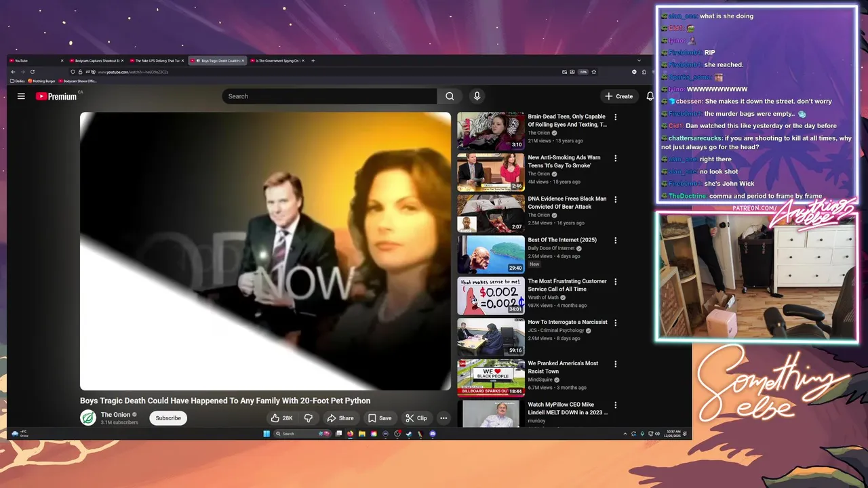868x488 pixels.
Task: Focus the YouTube Search field
Action: pos(330,96)
